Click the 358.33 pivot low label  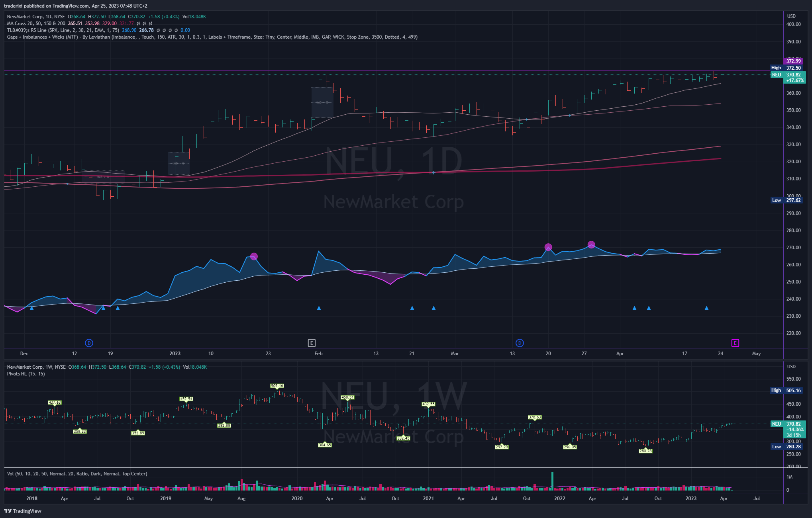point(80,431)
